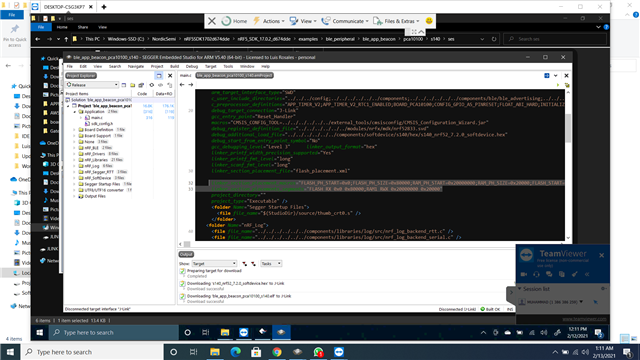Collapse the TeamViewer panel with side arrow
The image size is (640, 360).
click(511, 292)
